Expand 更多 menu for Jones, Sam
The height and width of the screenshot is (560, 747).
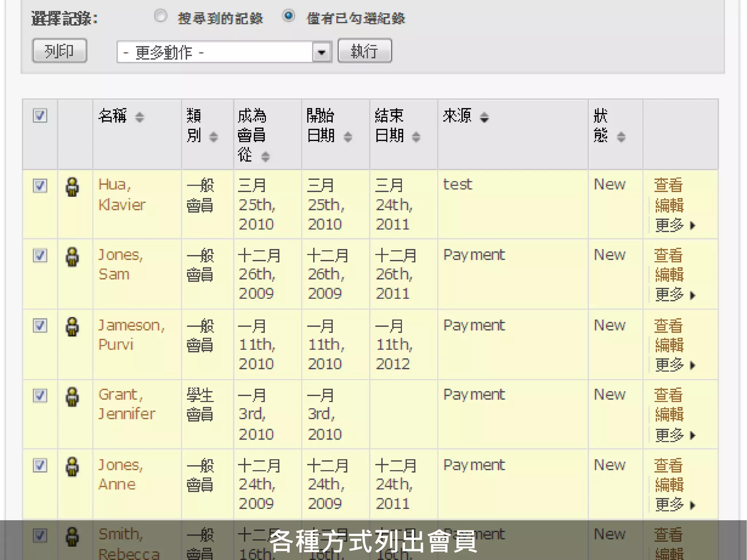pos(675,294)
